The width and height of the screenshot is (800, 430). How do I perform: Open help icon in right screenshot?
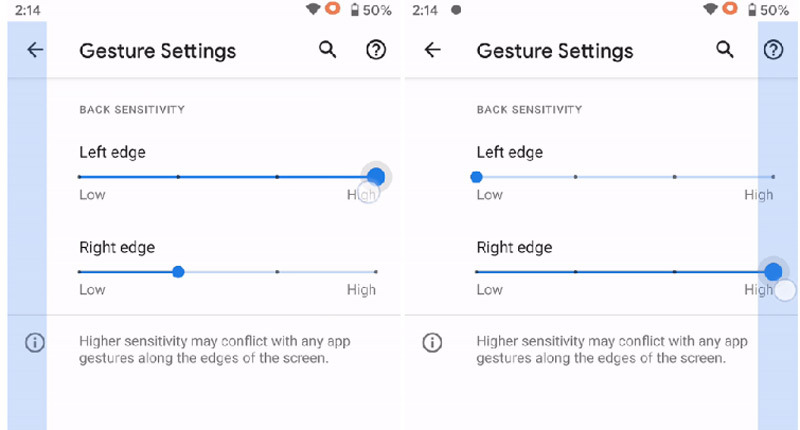coord(773,50)
